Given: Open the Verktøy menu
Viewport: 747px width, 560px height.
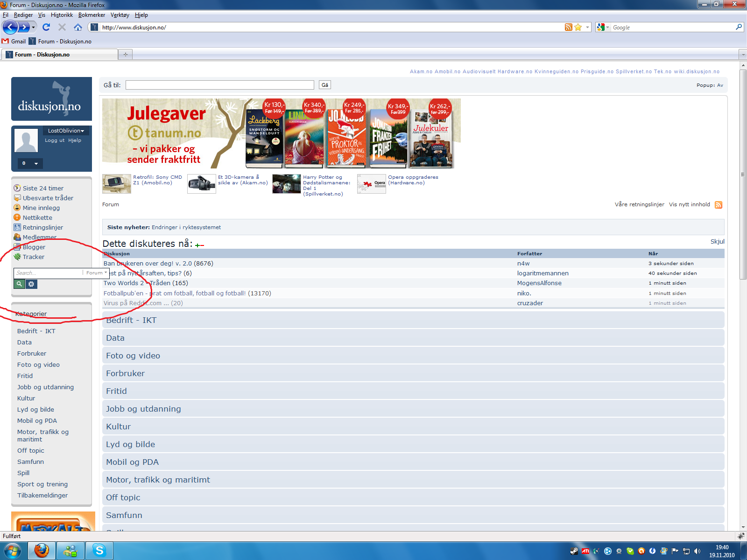Looking at the screenshot, I should point(120,15).
